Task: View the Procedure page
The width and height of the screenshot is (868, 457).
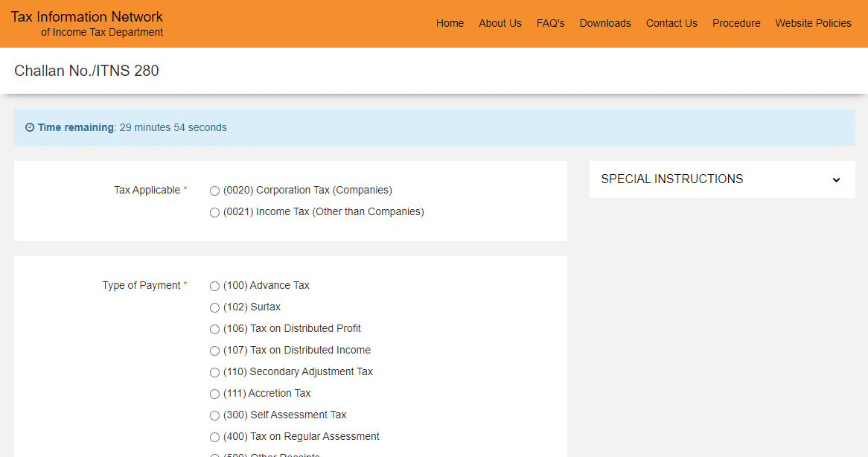Action: 736,23
